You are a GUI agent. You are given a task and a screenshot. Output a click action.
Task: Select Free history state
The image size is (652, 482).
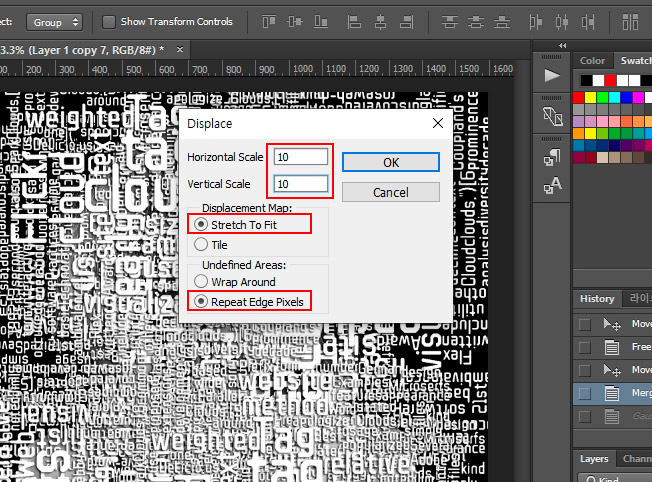click(612, 347)
